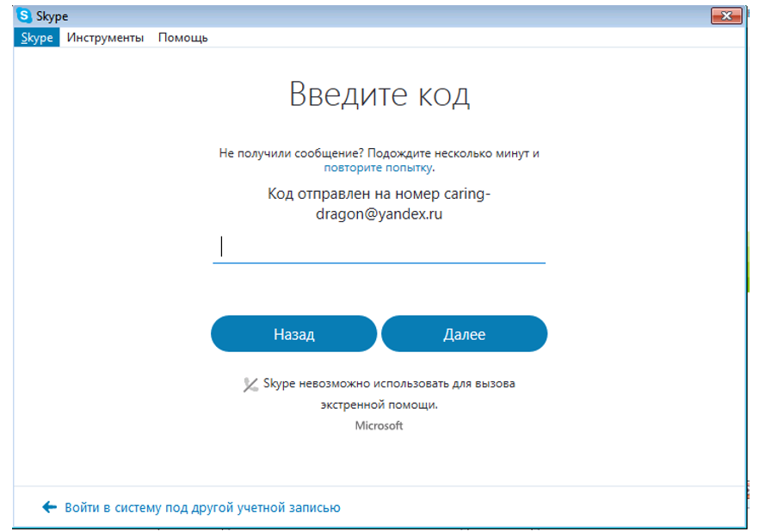This screenshot has width=759, height=532.
Task: Open the Помощь menu
Action: tap(183, 38)
